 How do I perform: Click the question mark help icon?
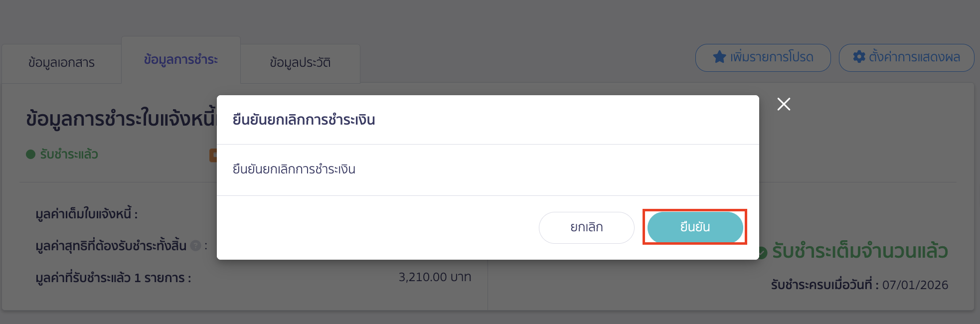[196, 245]
